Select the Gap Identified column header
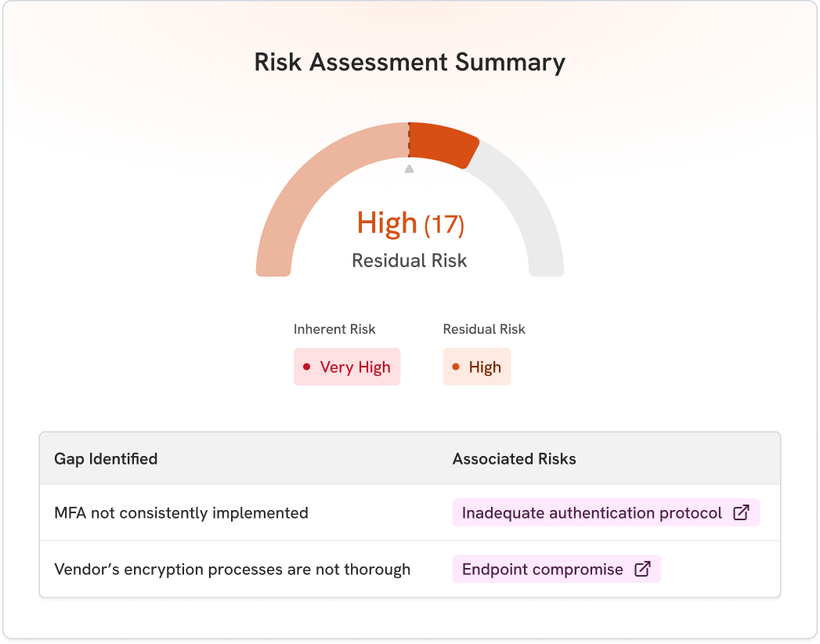The image size is (820, 644). 107,459
